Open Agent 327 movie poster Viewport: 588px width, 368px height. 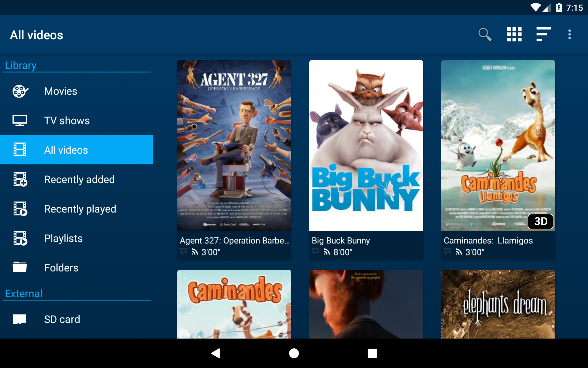click(x=234, y=146)
